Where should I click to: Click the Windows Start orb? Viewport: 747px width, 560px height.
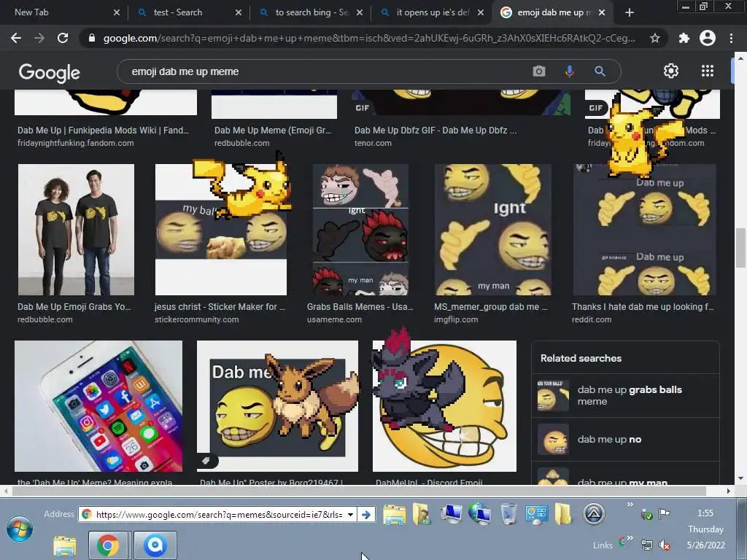click(20, 529)
